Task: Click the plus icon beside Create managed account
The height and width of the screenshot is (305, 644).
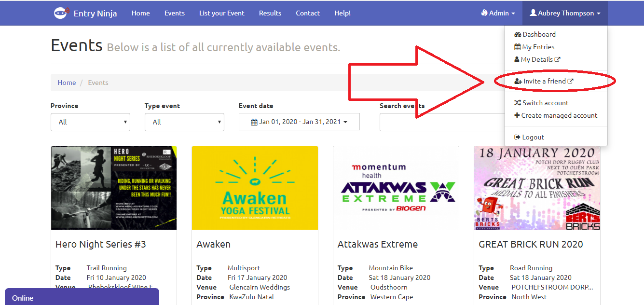Action: tap(517, 115)
